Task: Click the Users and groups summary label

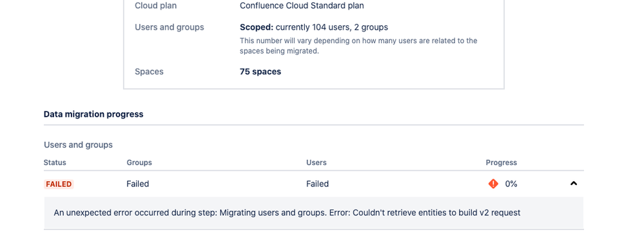Action: pos(169,27)
